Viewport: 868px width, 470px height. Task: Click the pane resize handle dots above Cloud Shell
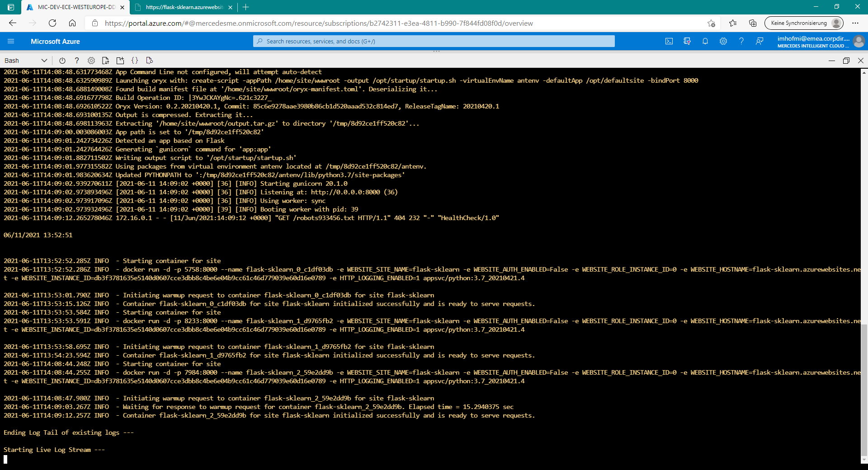(x=436, y=52)
